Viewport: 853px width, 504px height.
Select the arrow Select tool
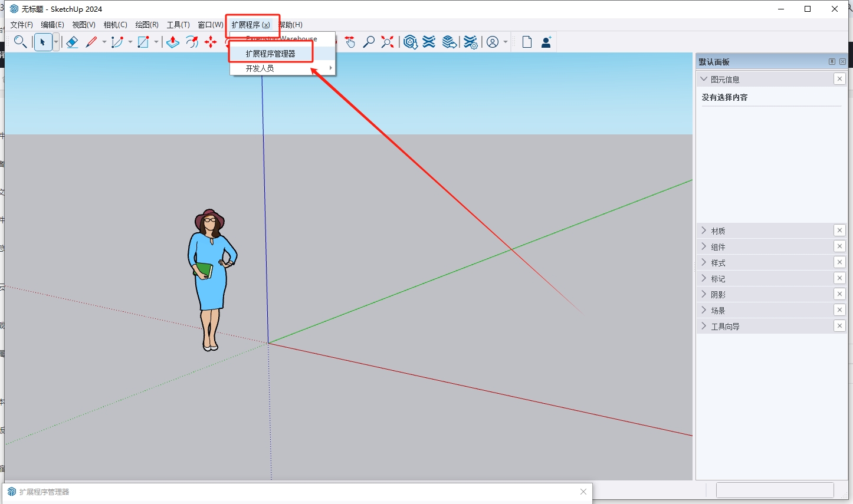click(x=43, y=42)
